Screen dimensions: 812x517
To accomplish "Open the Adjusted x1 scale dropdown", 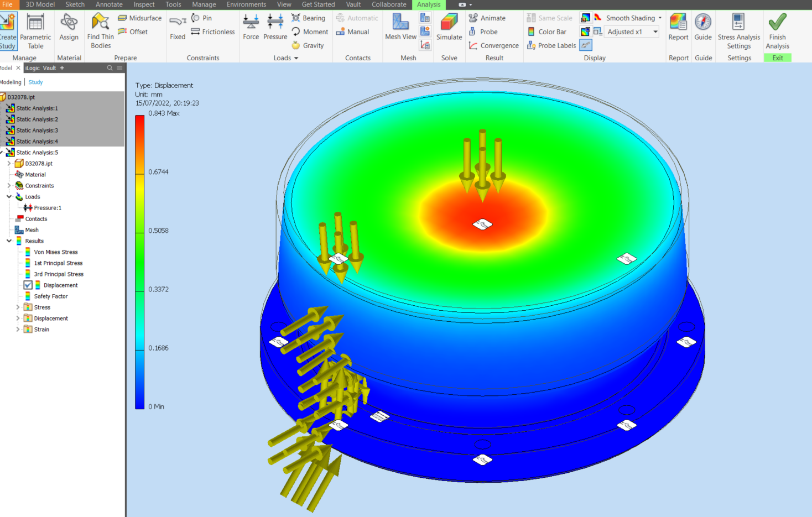I will pos(655,32).
